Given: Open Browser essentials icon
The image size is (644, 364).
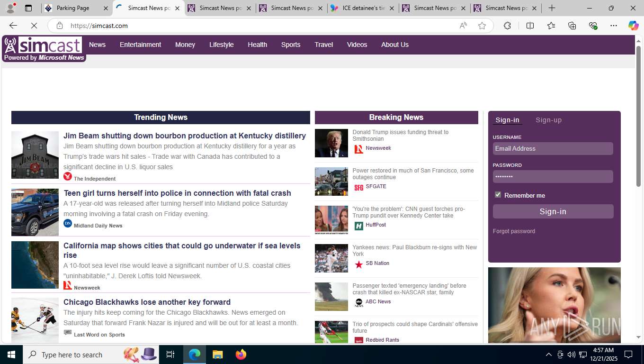Looking at the screenshot, I should 593,26.
